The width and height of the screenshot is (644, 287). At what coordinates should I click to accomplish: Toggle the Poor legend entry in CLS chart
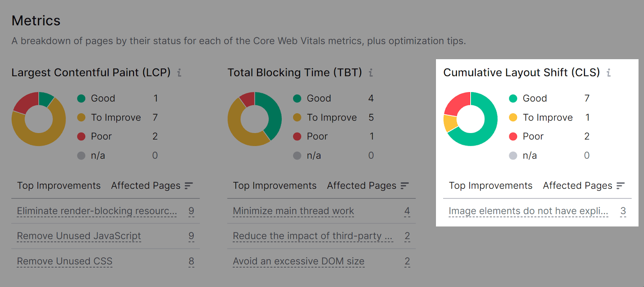(x=533, y=136)
